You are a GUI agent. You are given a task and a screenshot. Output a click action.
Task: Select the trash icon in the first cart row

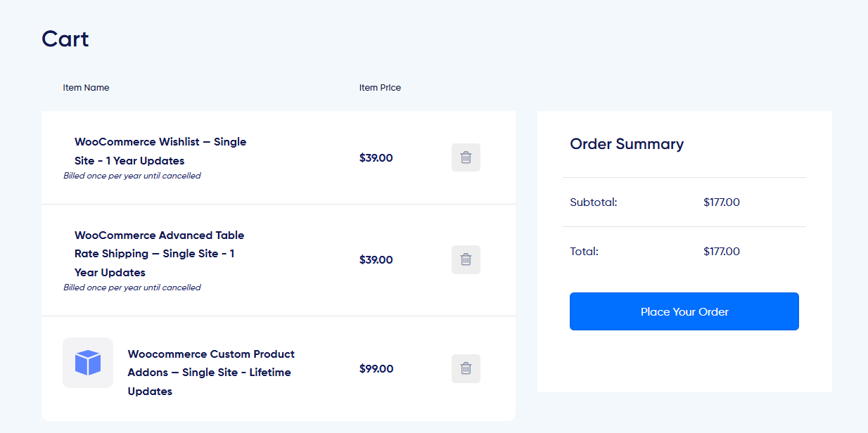(466, 157)
